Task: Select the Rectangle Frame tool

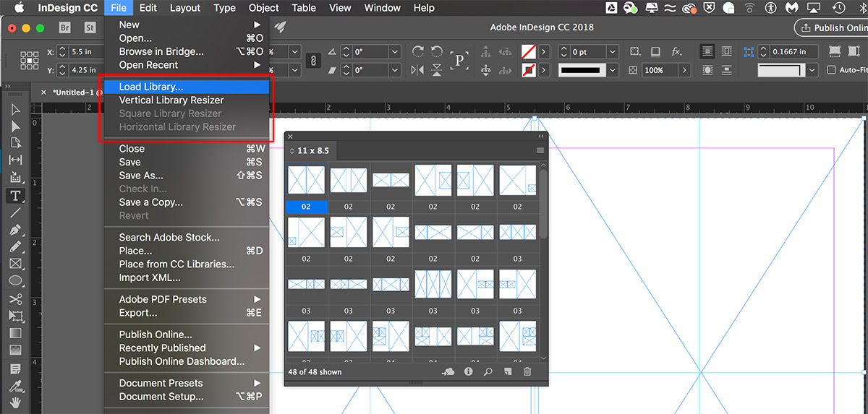Action: [x=15, y=264]
